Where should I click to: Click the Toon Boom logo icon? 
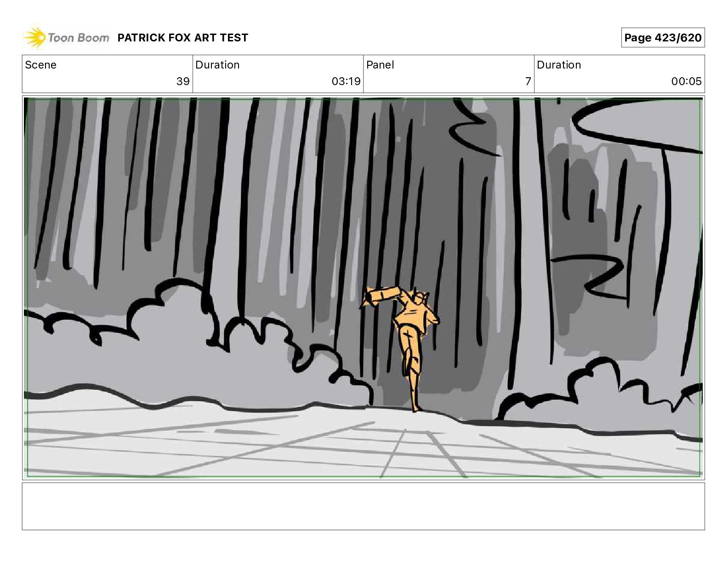(x=34, y=38)
